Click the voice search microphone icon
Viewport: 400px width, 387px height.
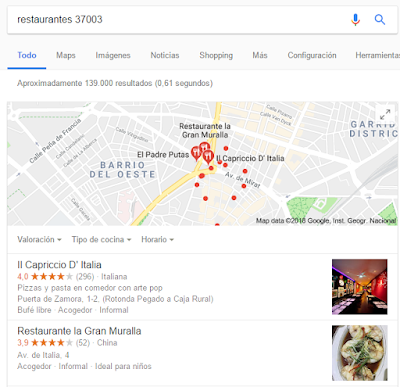coord(355,20)
